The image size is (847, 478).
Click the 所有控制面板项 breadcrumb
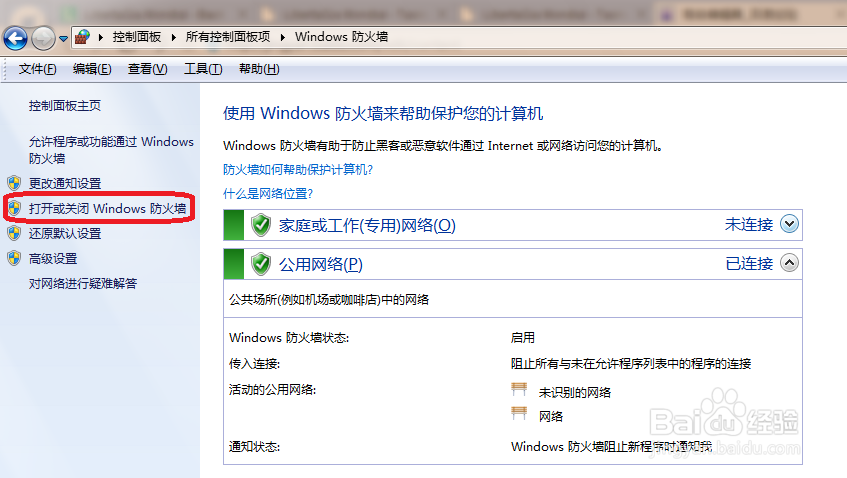[x=228, y=37]
